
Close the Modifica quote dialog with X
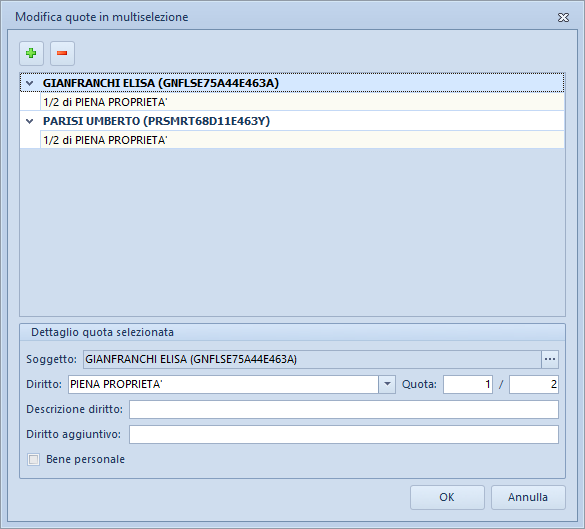click(x=563, y=18)
